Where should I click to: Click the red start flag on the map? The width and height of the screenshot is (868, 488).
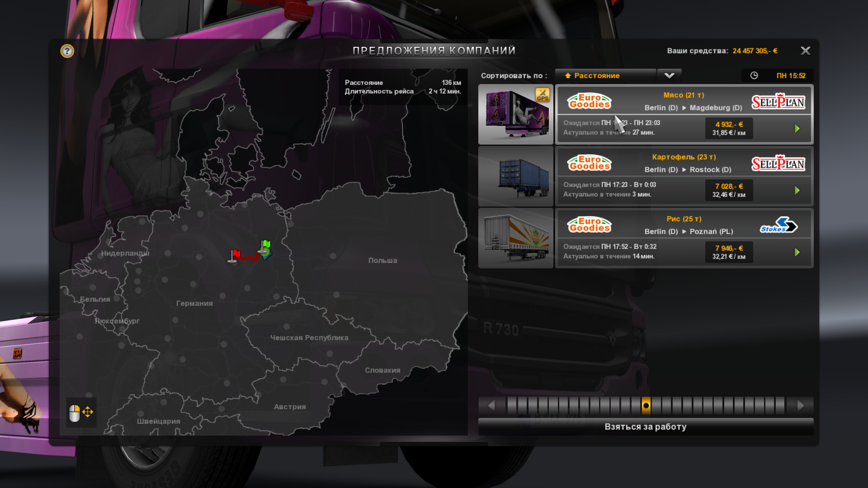[235, 255]
